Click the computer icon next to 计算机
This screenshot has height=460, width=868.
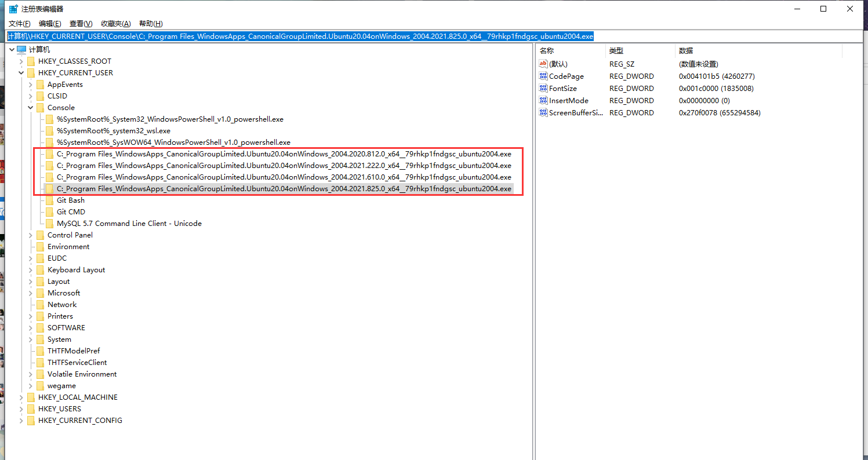21,49
